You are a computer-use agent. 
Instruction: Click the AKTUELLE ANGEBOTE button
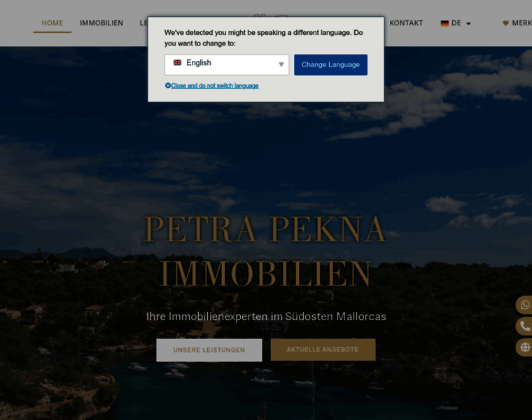[323, 349]
